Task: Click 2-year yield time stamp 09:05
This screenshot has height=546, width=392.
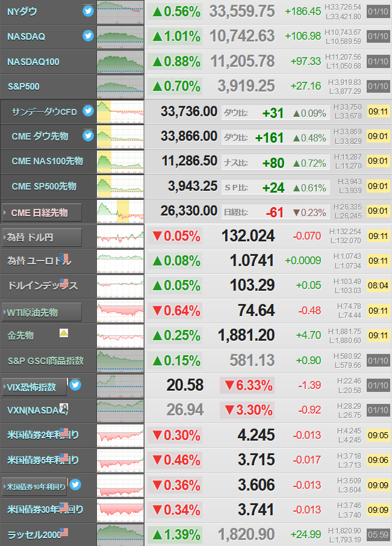Action: [x=378, y=435]
